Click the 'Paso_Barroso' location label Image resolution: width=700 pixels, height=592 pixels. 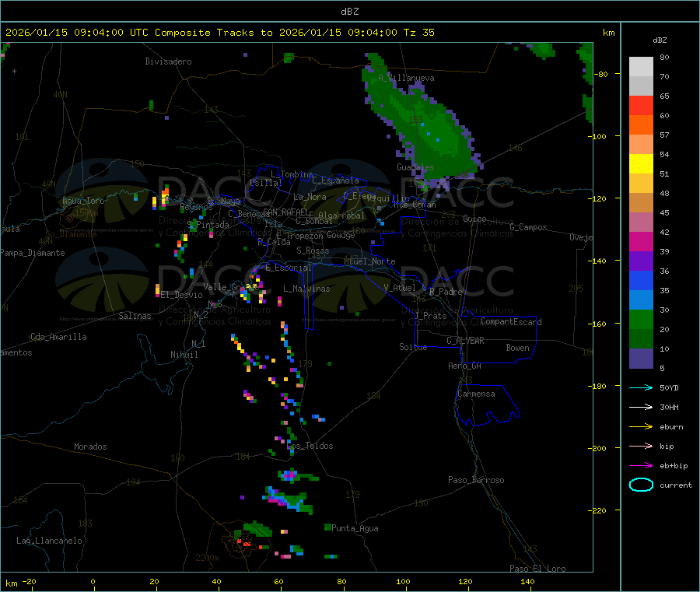[476, 480]
